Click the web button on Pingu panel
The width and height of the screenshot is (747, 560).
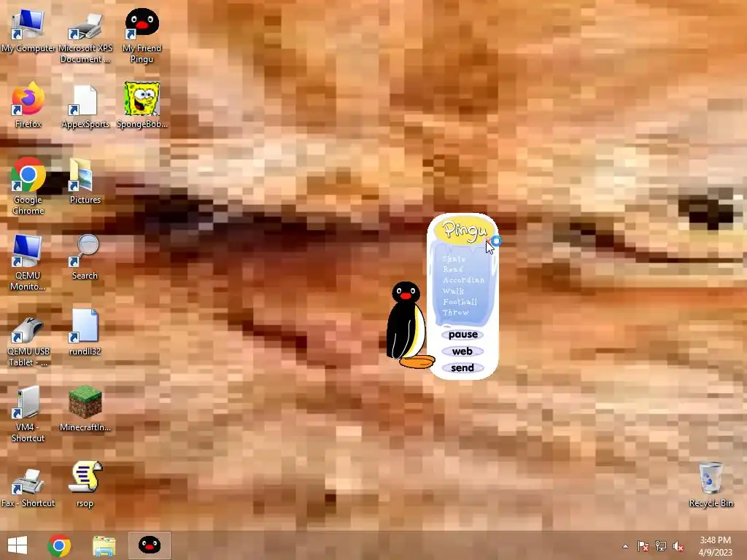[462, 351]
